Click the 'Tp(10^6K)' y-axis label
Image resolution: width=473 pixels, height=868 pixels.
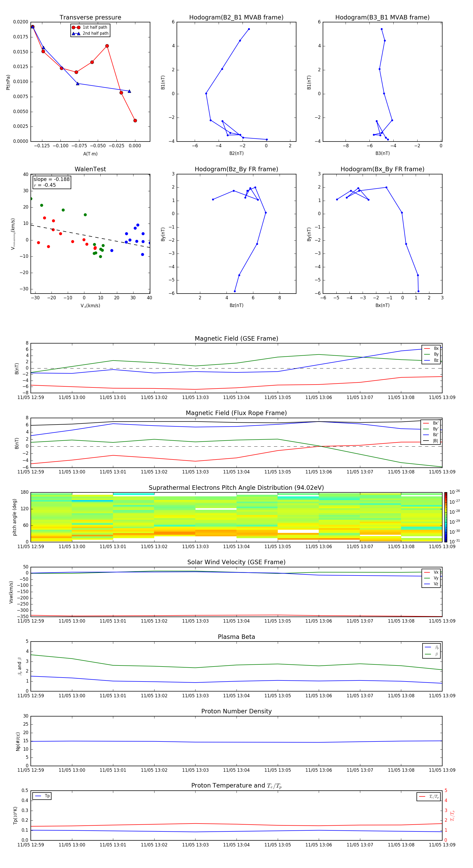(15, 815)
